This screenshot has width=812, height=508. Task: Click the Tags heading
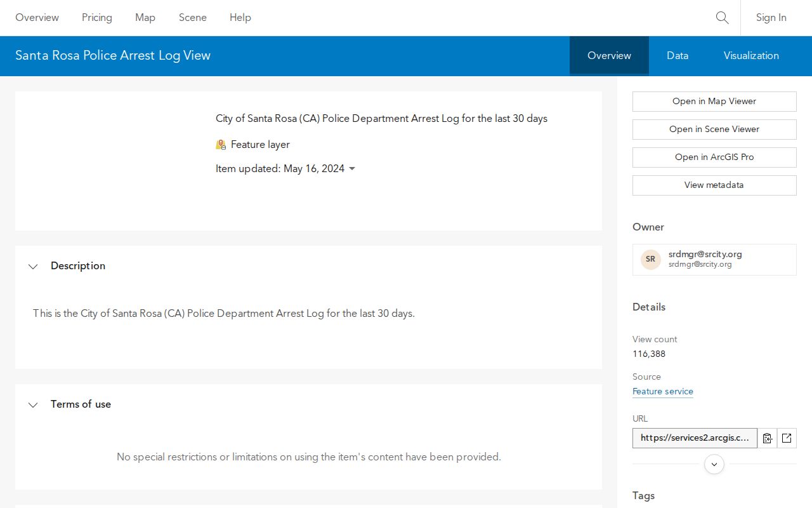[643, 496]
